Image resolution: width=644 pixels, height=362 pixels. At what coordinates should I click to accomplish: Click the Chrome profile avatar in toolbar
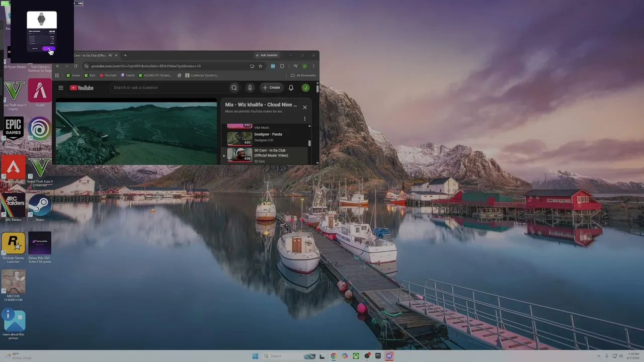point(304,66)
